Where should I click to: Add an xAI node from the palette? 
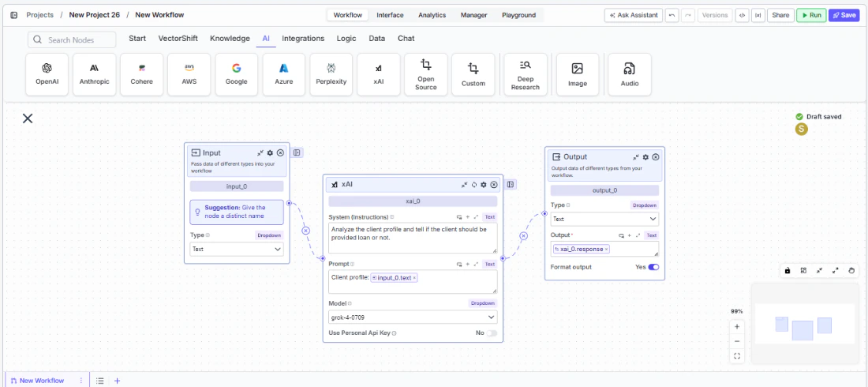pos(379,74)
